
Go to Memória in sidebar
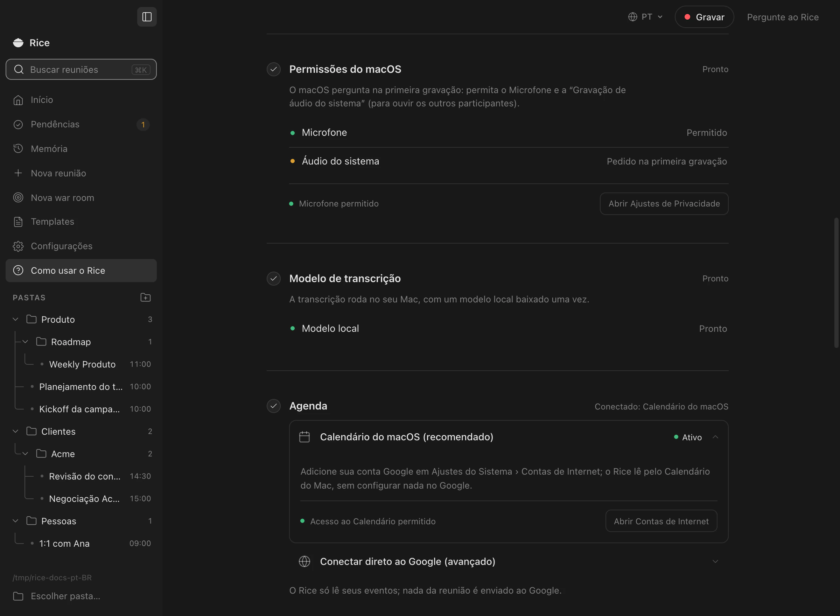pyautogui.click(x=81, y=149)
